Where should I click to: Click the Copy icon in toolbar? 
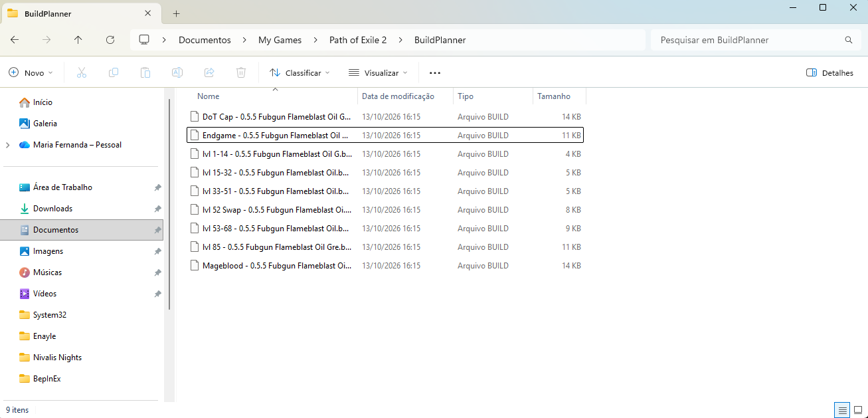pyautogui.click(x=114, y=72)
